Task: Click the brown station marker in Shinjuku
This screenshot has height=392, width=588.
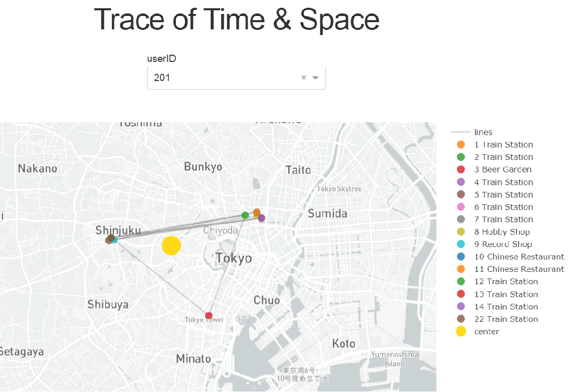Action: 110,238
